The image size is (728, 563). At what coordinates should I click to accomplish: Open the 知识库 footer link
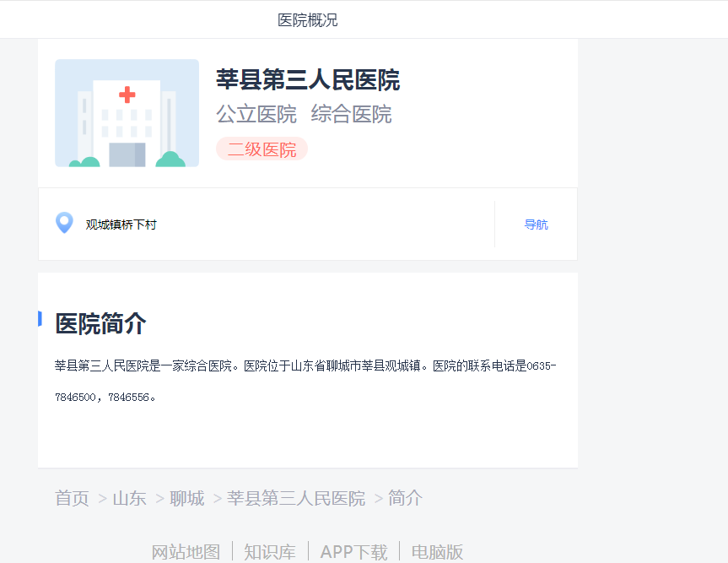tap(270, 552)
